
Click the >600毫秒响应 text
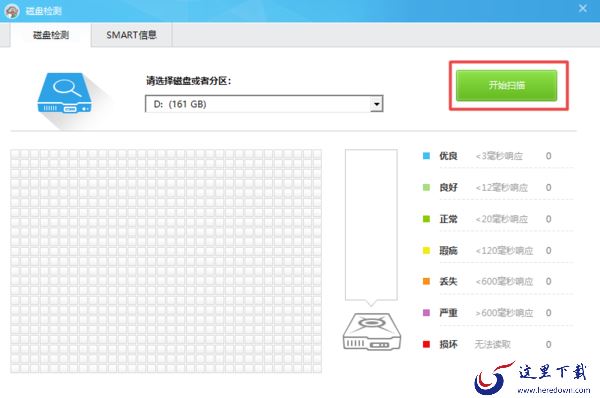tap(504, 313)
